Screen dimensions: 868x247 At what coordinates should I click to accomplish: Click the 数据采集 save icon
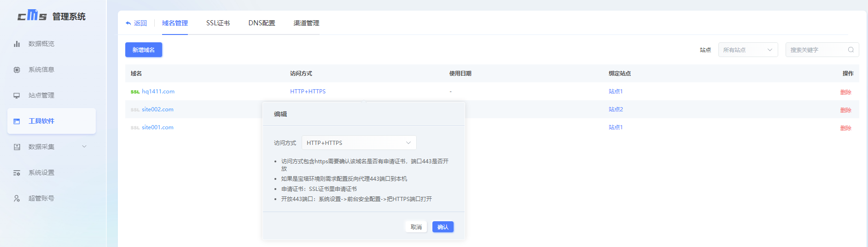pyautogui.click(x=17, y=147)
